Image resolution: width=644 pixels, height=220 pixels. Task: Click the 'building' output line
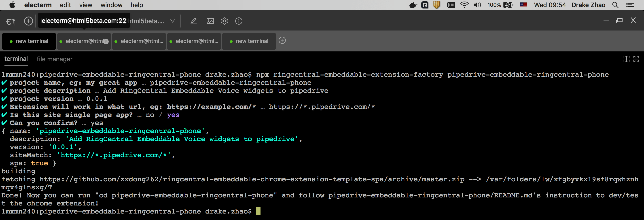point(18,171)
